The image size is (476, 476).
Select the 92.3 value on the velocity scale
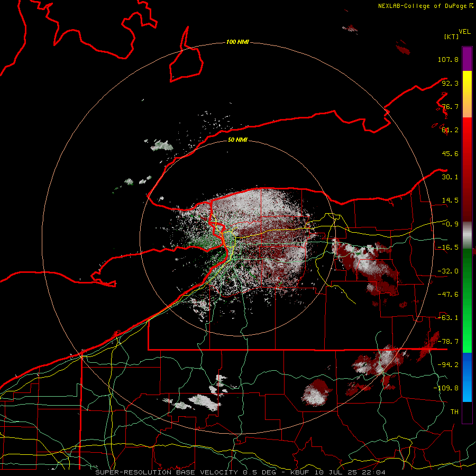(x=450, y=83)
